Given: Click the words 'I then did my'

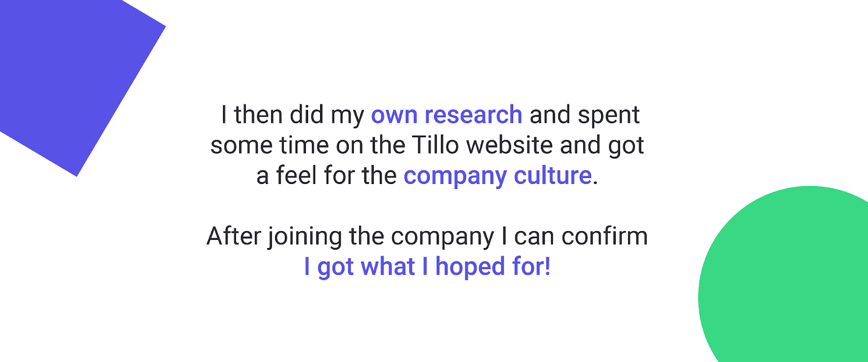Looking at the screenshot, I should pos(292,116).
